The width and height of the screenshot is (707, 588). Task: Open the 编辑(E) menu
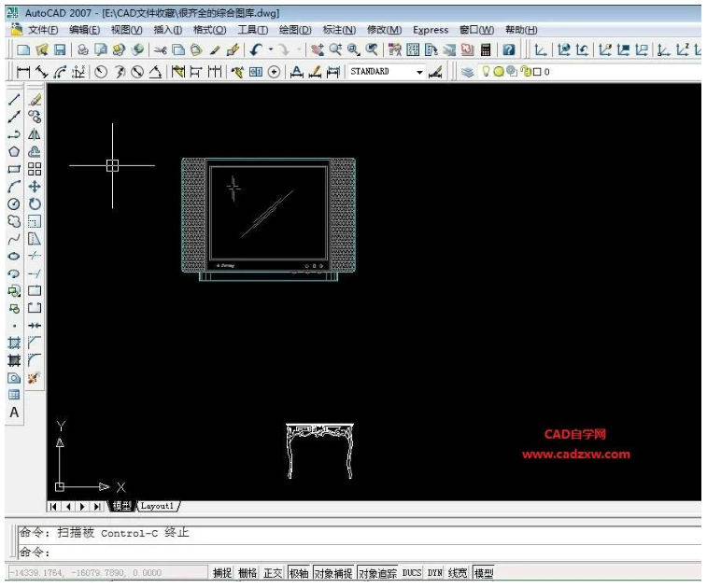[x=84, y=30]
